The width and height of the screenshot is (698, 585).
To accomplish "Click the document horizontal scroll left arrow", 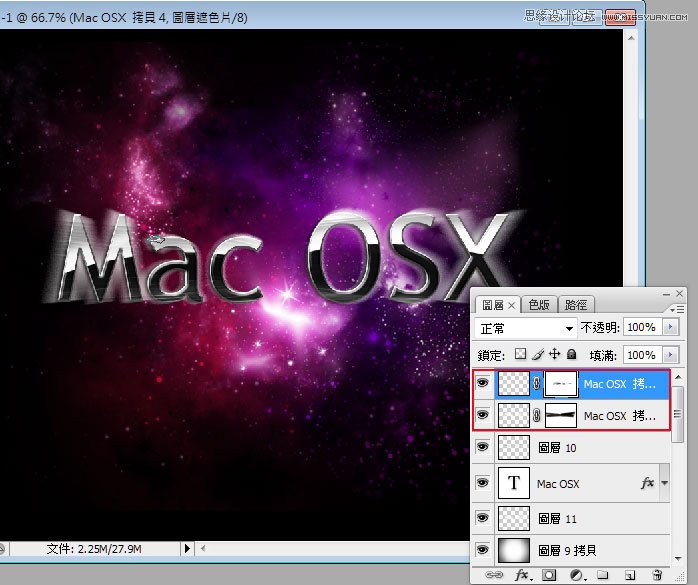I will coord(203,548).
